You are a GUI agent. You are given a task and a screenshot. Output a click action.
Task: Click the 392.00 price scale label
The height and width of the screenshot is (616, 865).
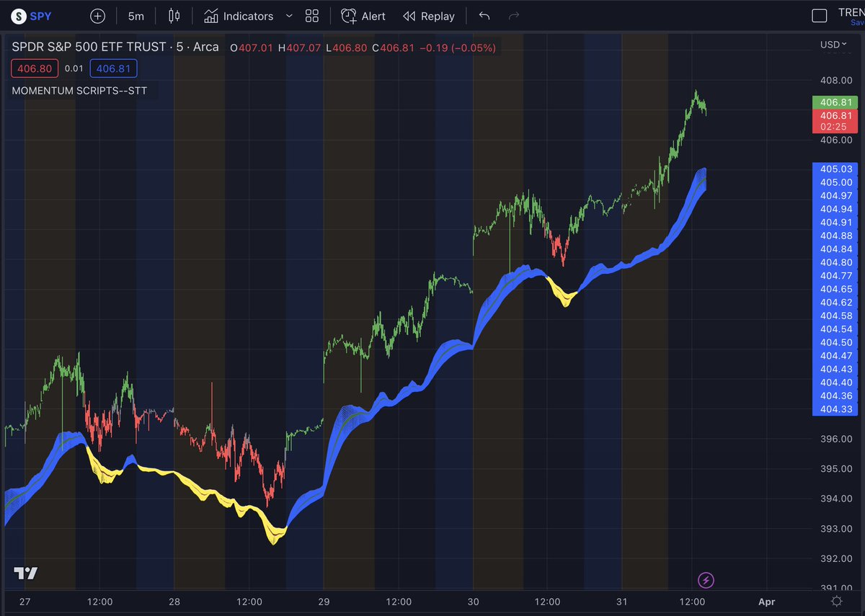836,558
